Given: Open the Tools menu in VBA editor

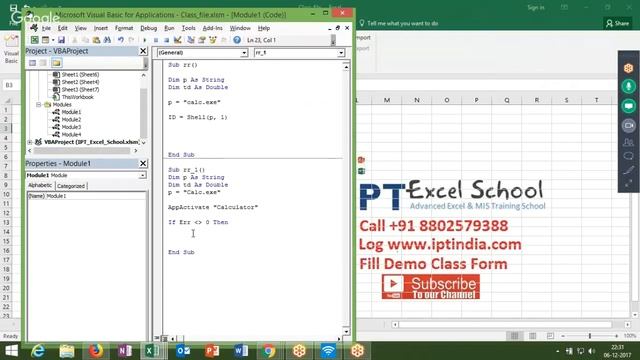Looking at the screenshot, I should (188, 28).
